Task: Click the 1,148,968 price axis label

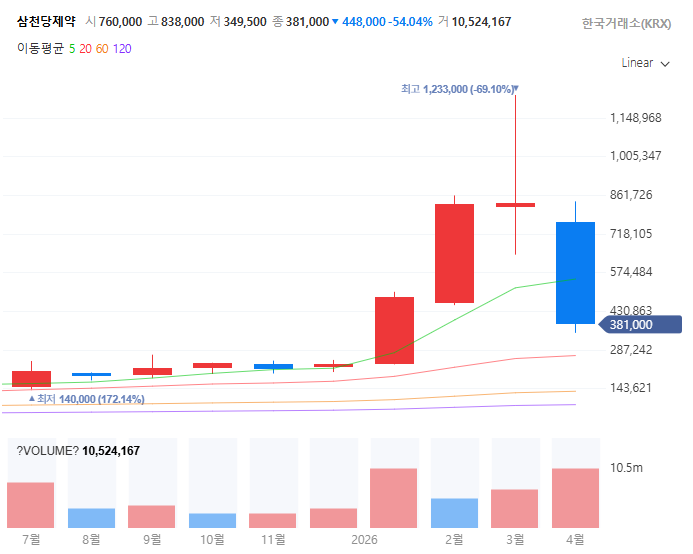Action: coord(636,118)
